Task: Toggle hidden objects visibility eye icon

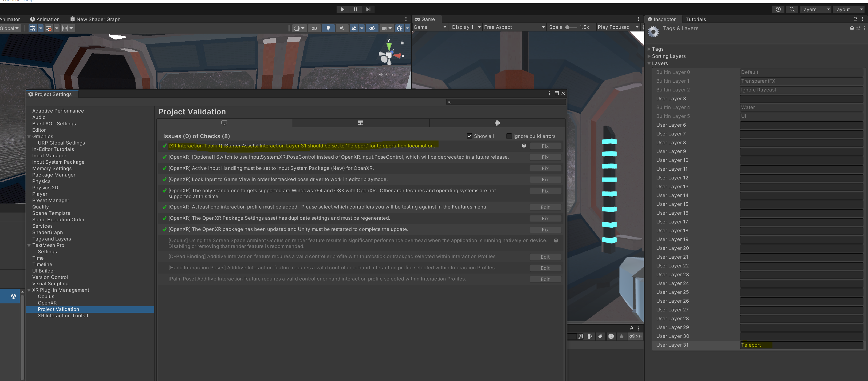Action: (x=372, y=28)
